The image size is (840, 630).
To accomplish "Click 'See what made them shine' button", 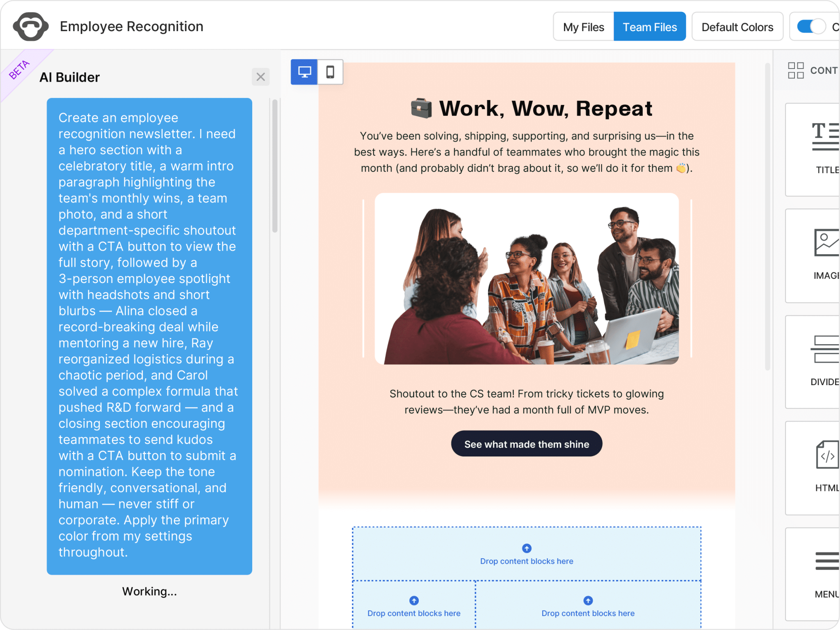I will tap(527, 444).
